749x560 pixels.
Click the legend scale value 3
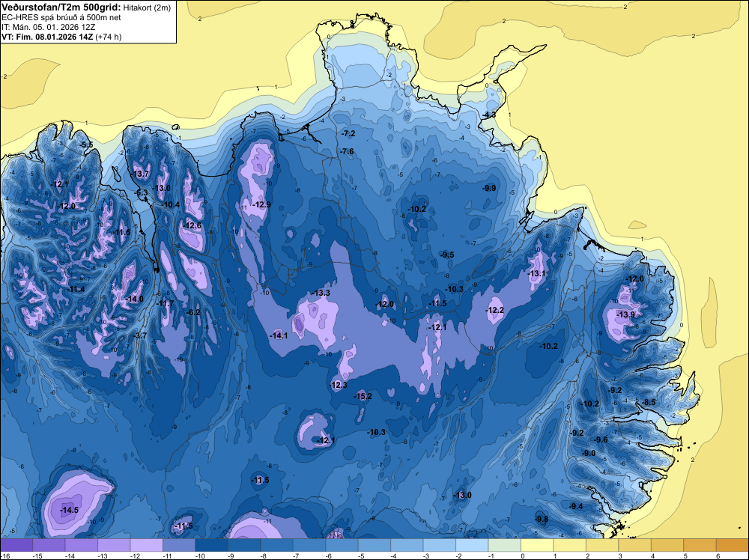(620, 556)
